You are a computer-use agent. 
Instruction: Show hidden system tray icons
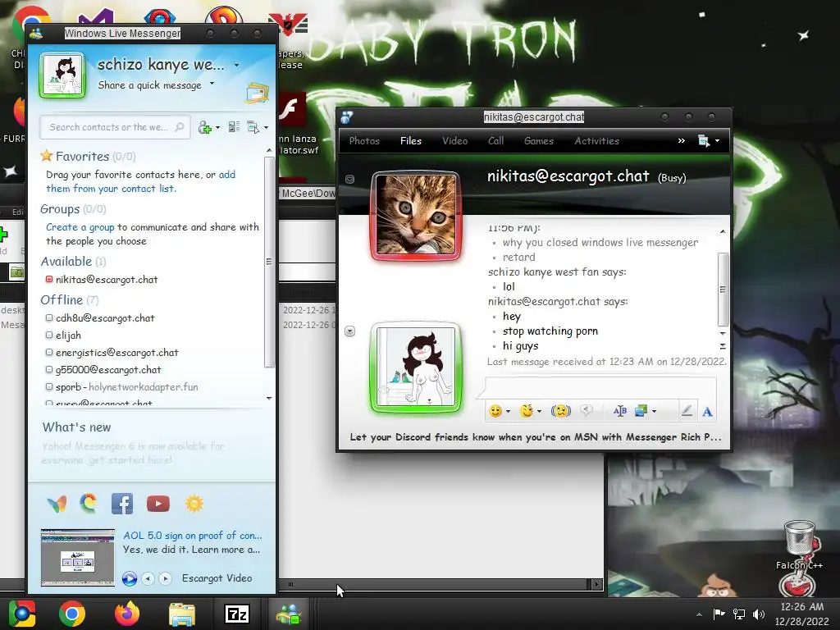(699, 614)
